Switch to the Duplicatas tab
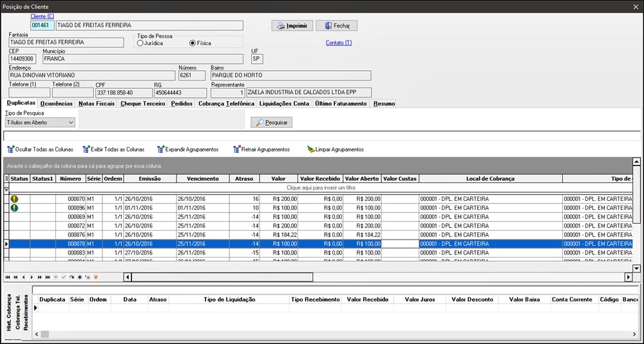This screenshot has height=344, width=644. [21, 104]
